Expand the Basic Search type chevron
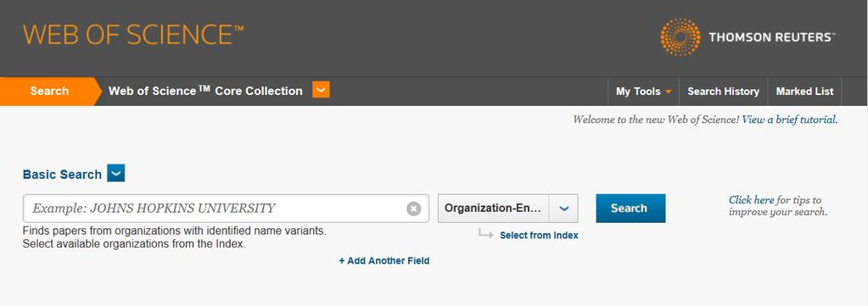The width and height of the screenshot is (868, 306). point(116,173)
